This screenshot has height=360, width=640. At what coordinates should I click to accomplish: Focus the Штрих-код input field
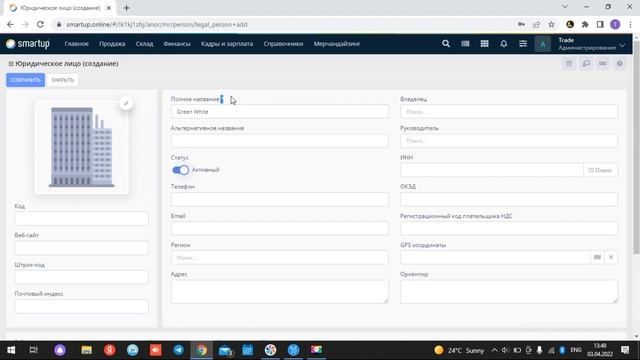82,277
